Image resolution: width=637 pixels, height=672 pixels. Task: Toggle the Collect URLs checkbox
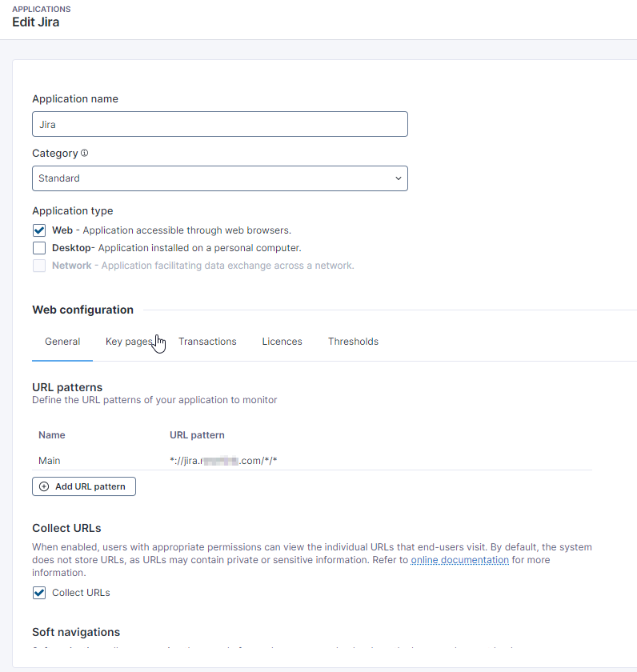coord(39,593)
